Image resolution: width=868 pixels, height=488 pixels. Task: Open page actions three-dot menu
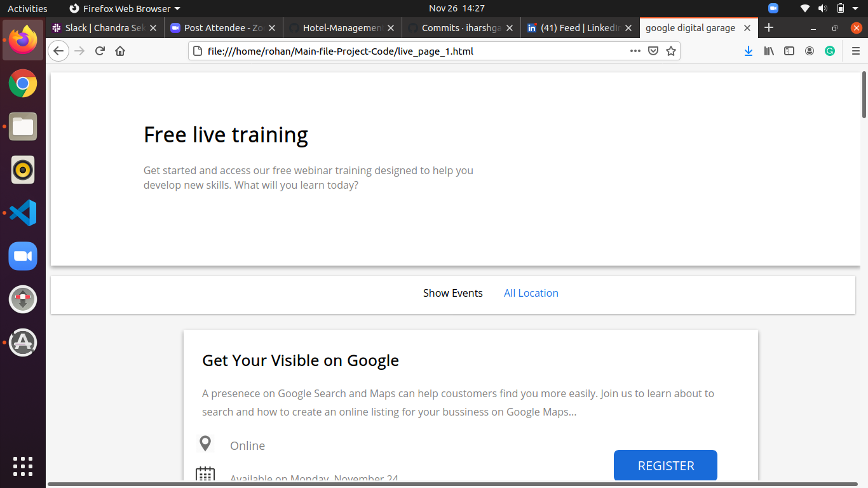click(635, 51)
